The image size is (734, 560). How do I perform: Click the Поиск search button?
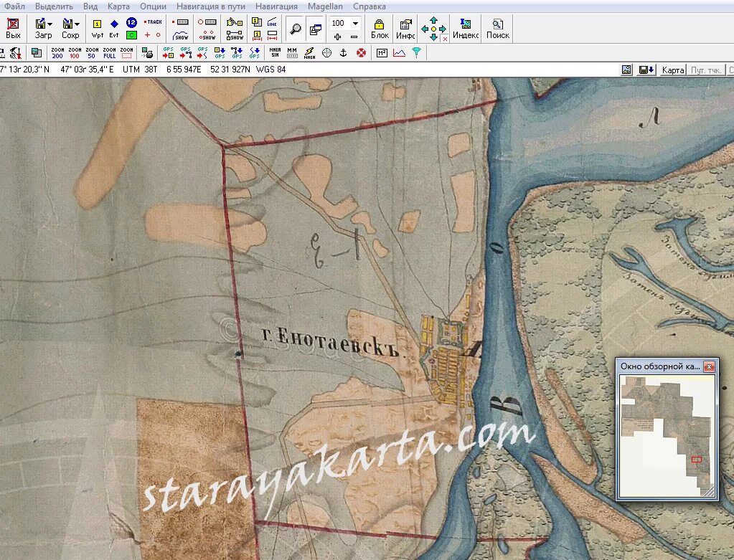coord(498,29)
